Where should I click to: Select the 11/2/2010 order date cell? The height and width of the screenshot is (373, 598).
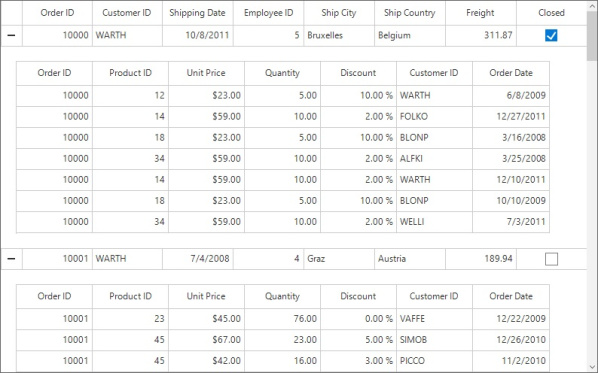point(511,361)
